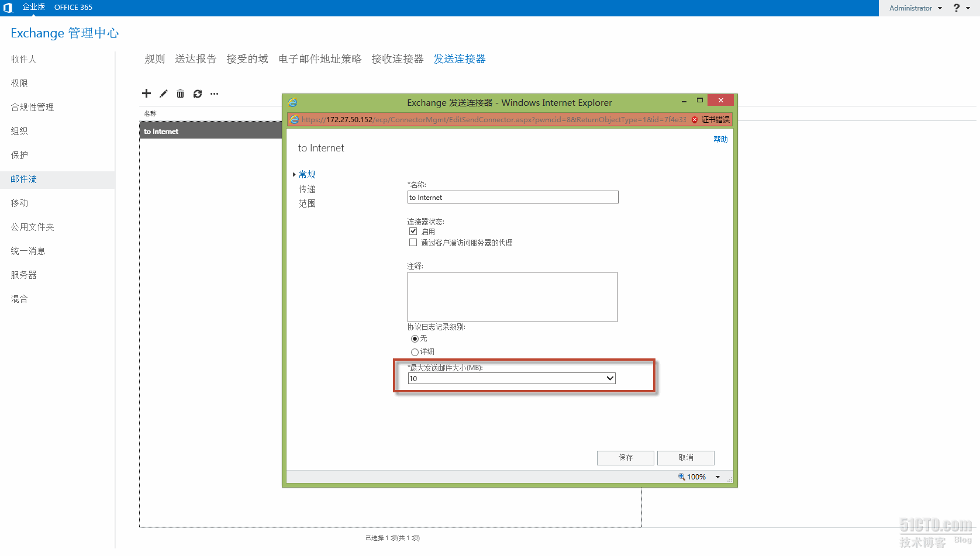Open the zoom level dropdown arrow

[718, 477]
